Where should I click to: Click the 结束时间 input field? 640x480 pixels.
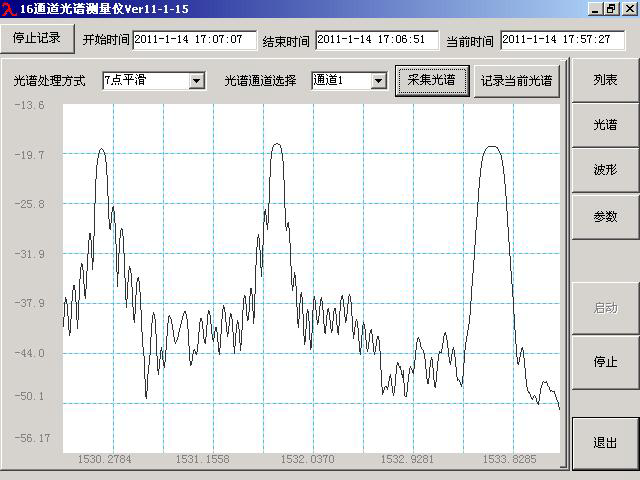pyautogui.click(x=377, y=40)
